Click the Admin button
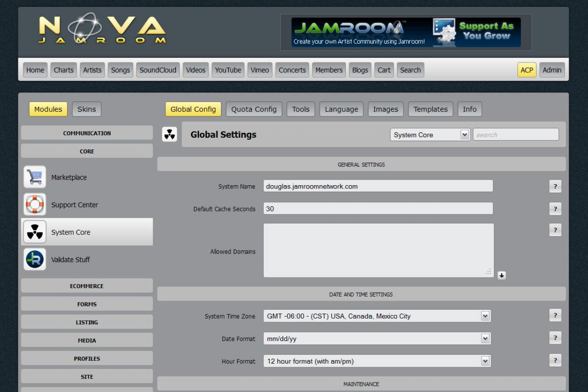Image resolution: width=588 pixels, height=392 pixels. pyautogui.click(x=552, y=70)
